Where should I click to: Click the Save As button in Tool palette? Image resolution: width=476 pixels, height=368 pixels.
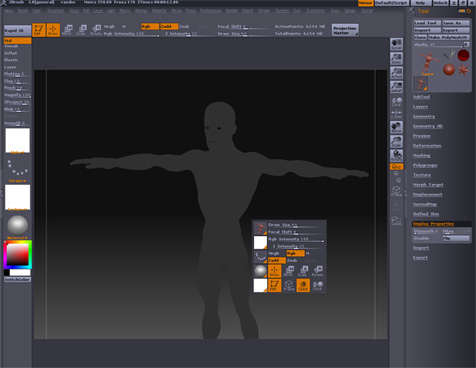click(456, 23)
